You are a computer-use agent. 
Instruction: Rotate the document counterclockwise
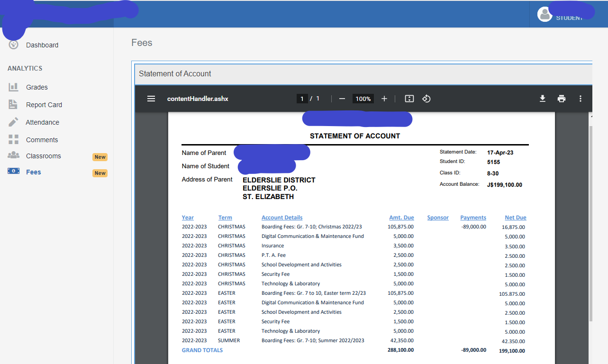(426, 99)
